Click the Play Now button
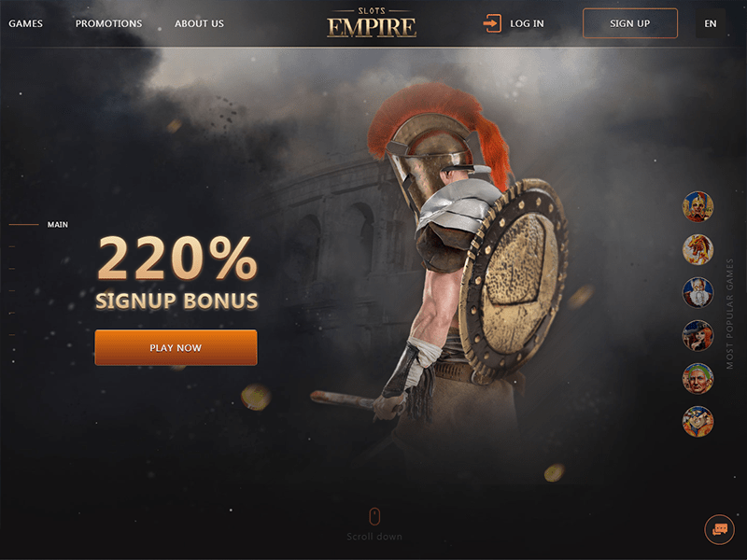Image resolution: width=747 pixels, height=560 pixels. (176, 347)
